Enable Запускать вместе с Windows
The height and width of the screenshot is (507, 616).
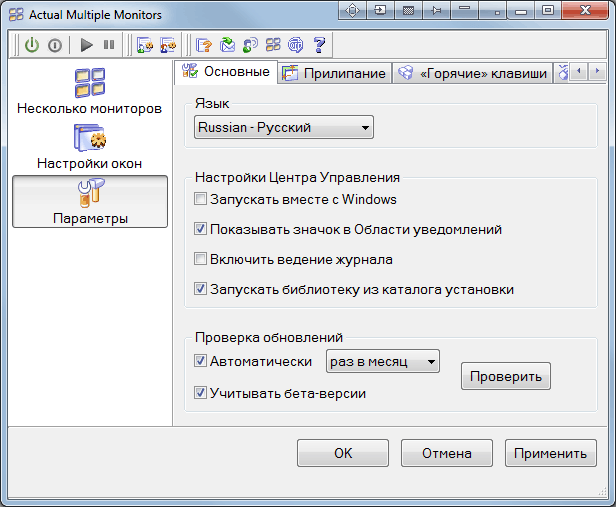[200, 199]
